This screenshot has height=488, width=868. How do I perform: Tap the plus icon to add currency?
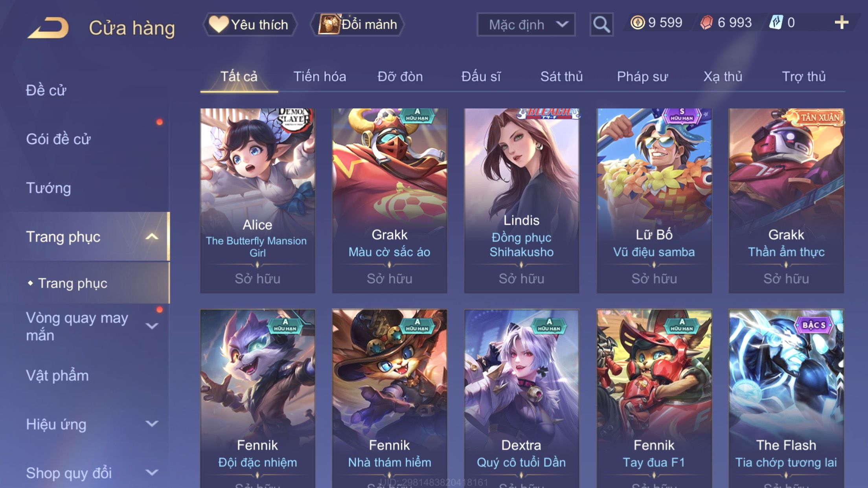pos(841,22)
